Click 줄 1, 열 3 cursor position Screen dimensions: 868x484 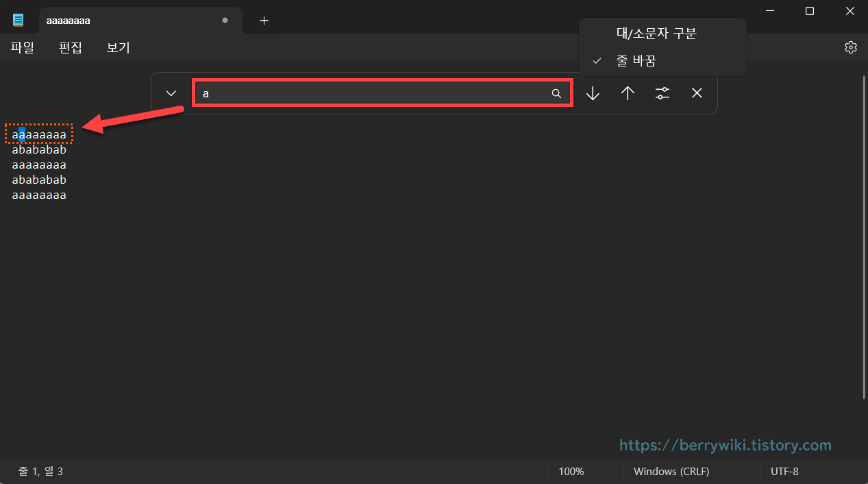41,472
